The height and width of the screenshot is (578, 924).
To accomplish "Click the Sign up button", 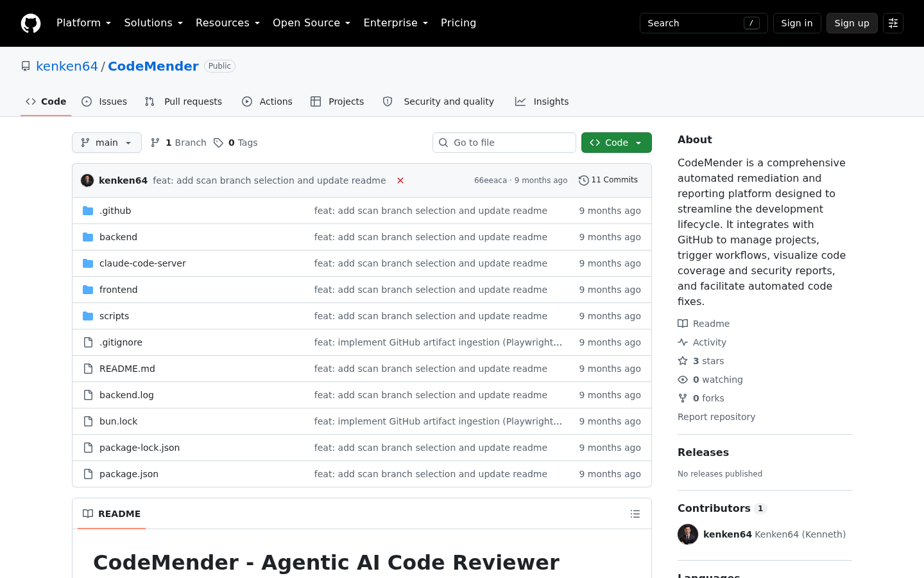I will pos(852,23).
